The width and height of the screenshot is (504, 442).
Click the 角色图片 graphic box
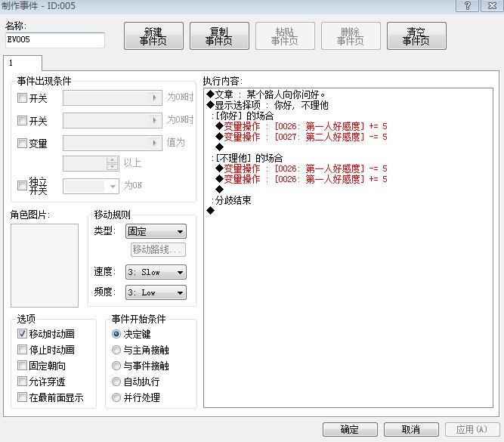(45, 265)
